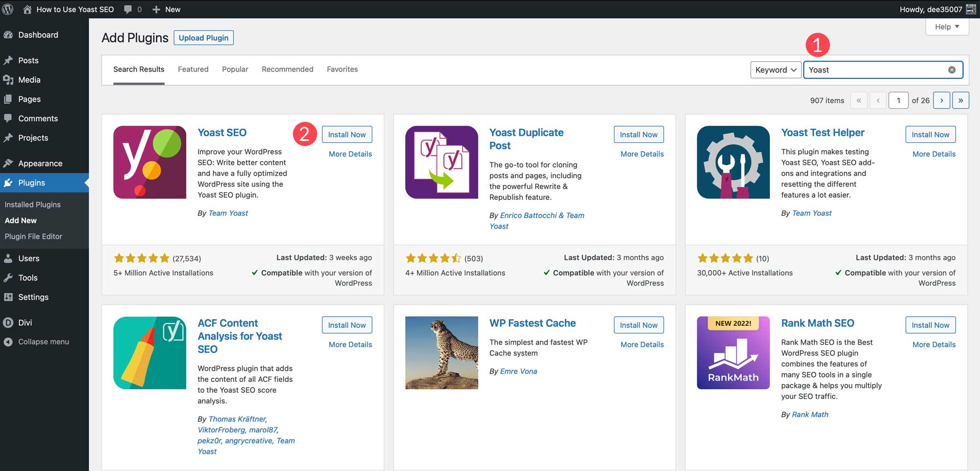This screenshot has height=471, width=980.
Task: Open More Details for Rank Math SEO
Action: [933, 344]
